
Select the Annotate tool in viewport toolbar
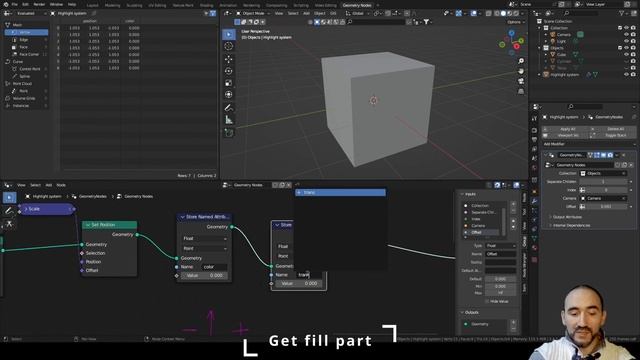pyautogui.click(x=229, y=108)
